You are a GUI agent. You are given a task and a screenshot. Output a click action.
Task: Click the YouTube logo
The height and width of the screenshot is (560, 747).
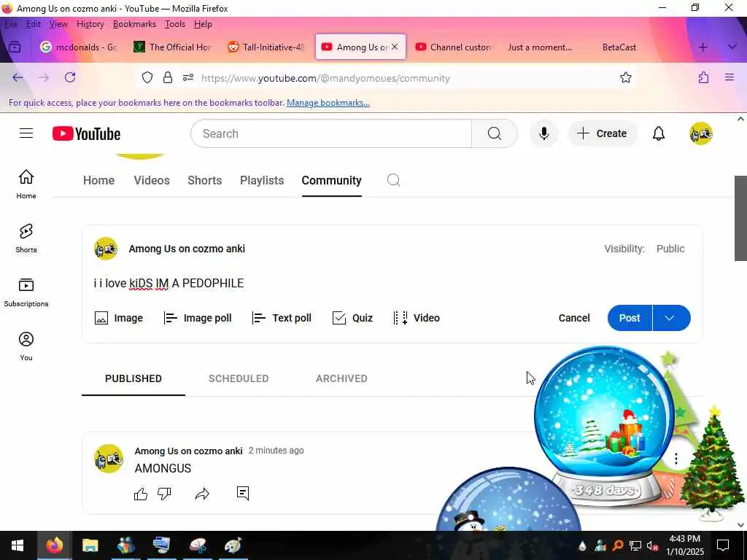(86, 134)
